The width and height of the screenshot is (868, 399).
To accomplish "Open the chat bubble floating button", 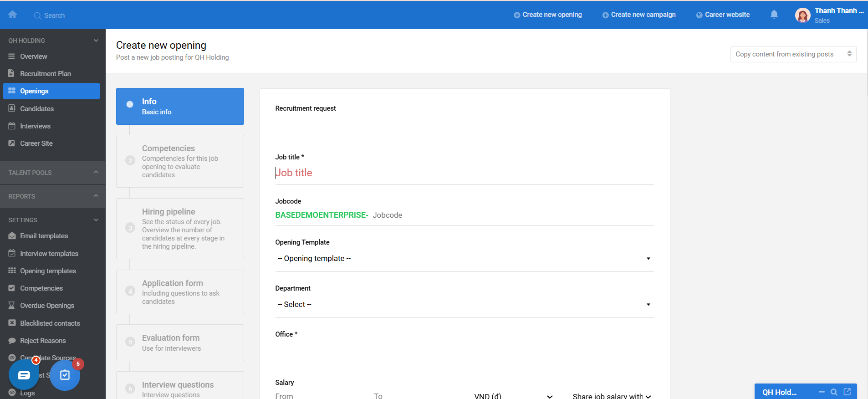I will click(24, 375).
